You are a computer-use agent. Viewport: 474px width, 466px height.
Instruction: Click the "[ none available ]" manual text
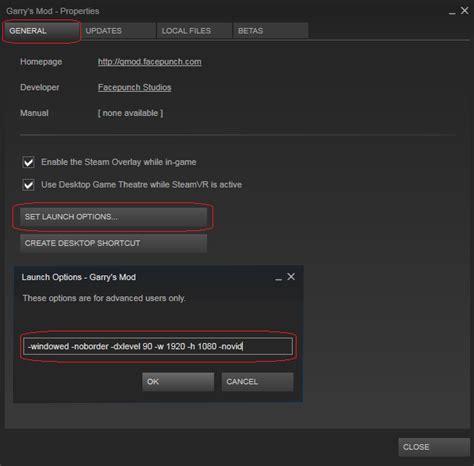coord(130,113)
